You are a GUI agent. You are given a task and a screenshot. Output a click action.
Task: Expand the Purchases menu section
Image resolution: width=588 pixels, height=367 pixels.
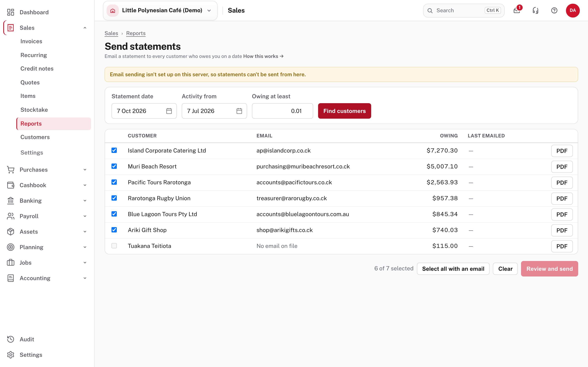coord(47,170)
